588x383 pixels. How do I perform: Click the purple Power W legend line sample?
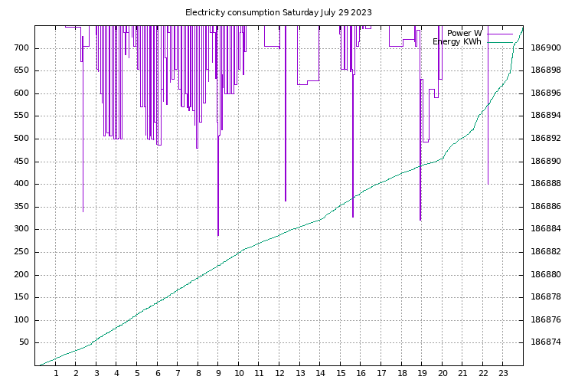pyautogui.click(x=500, y=34)
